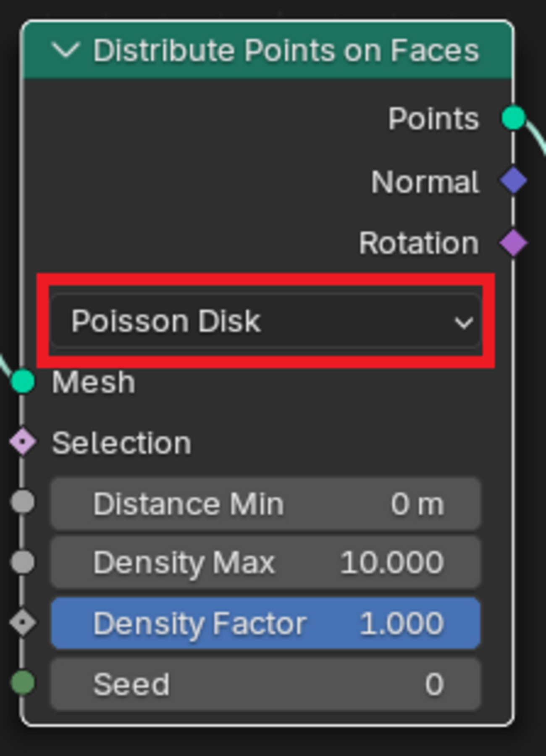Click the green Seed input socket
The image size is (546, 756).
(23, 682)
